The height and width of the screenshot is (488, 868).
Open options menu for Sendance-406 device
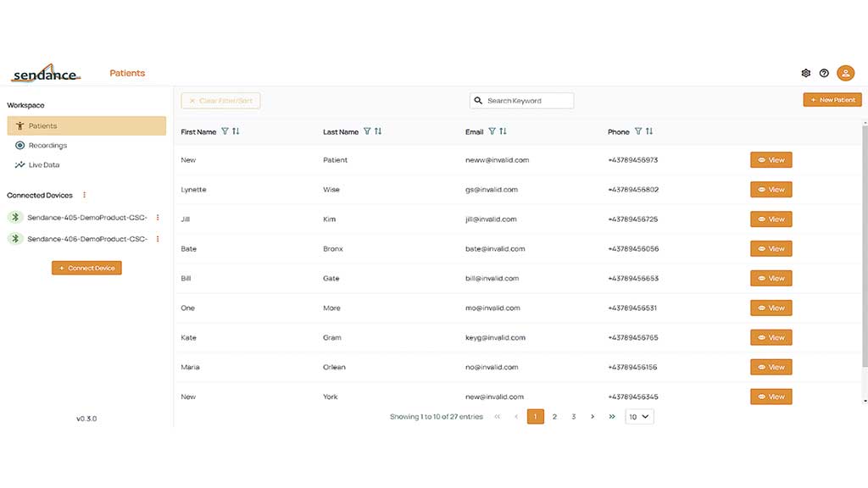158,239
